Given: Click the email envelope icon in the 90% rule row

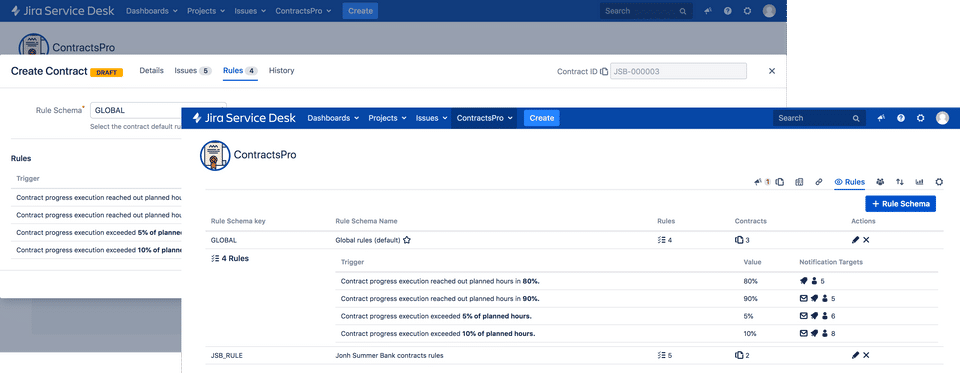Looking at the screenshot, I should pos(804,298).
